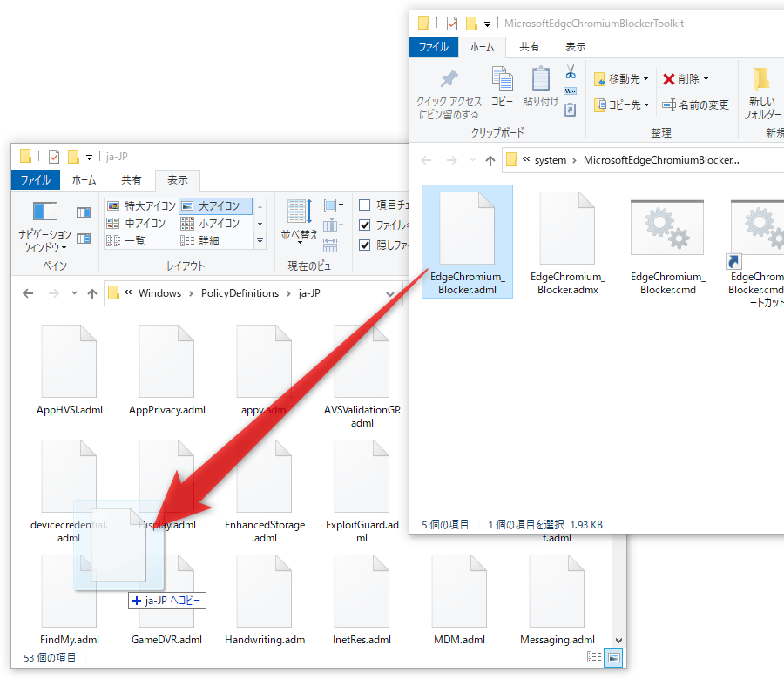Click the ja-JP breadcrumb in address bar
Image resolution: width=784 pixels, height=679 pixels.
coord(309,293)
